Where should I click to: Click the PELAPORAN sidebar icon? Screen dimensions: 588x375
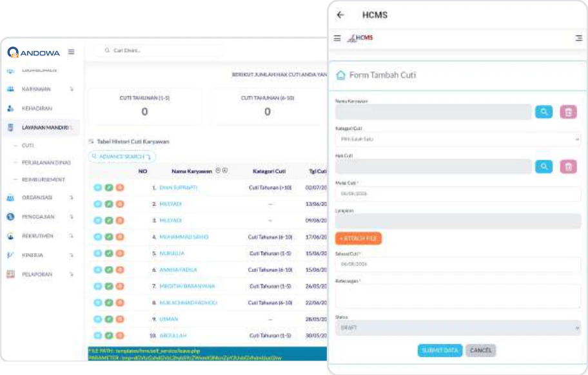[10, 274]
